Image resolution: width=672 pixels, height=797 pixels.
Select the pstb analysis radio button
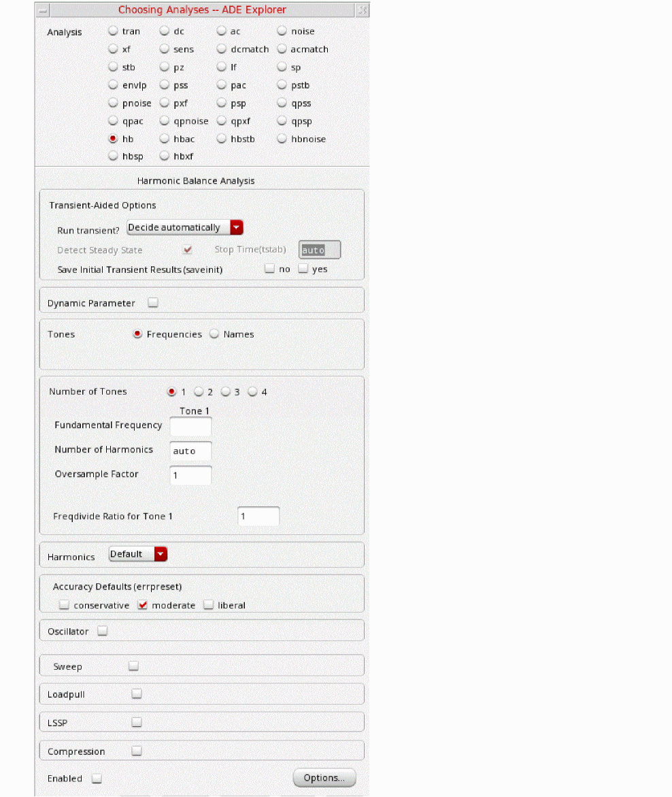[x=282, y=85]
